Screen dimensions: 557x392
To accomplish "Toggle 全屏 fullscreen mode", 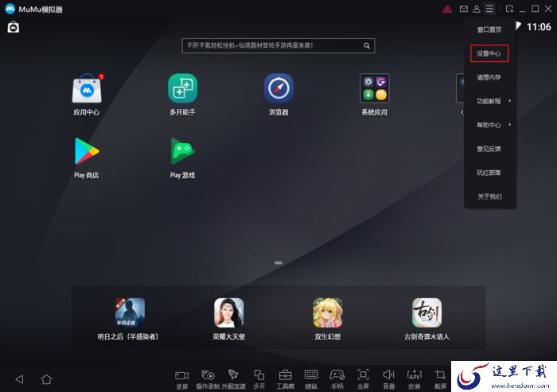I will coord(363,379).
